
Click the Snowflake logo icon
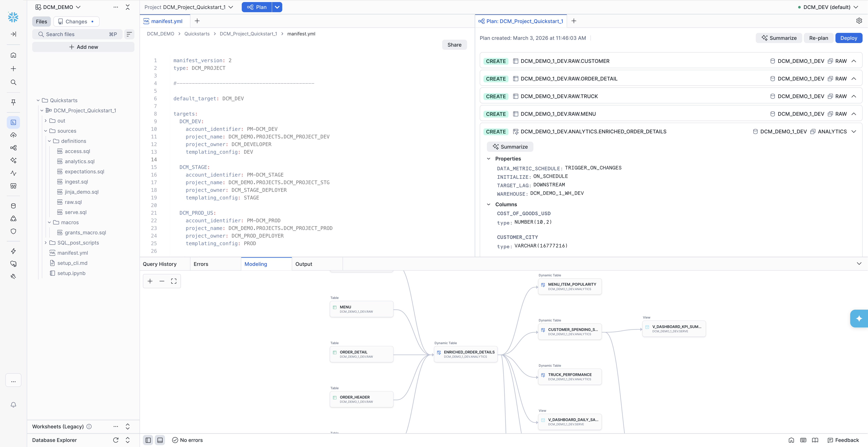pos(13,17)
